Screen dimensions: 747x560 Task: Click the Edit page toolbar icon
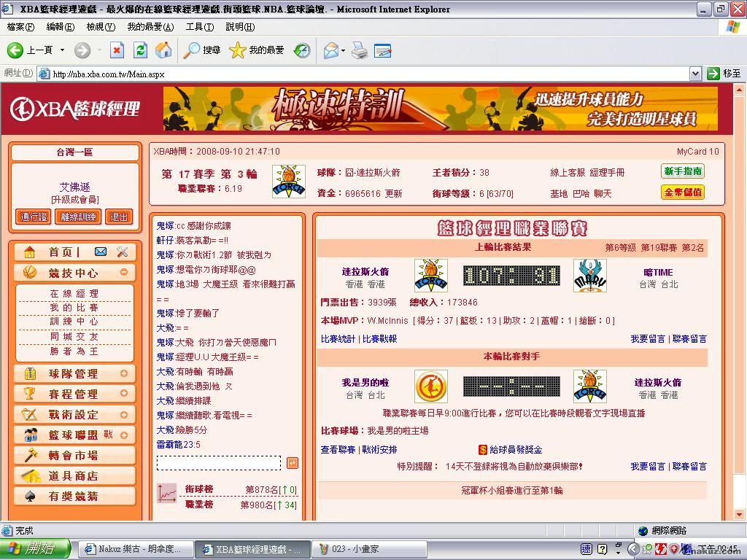click(382, 50)
